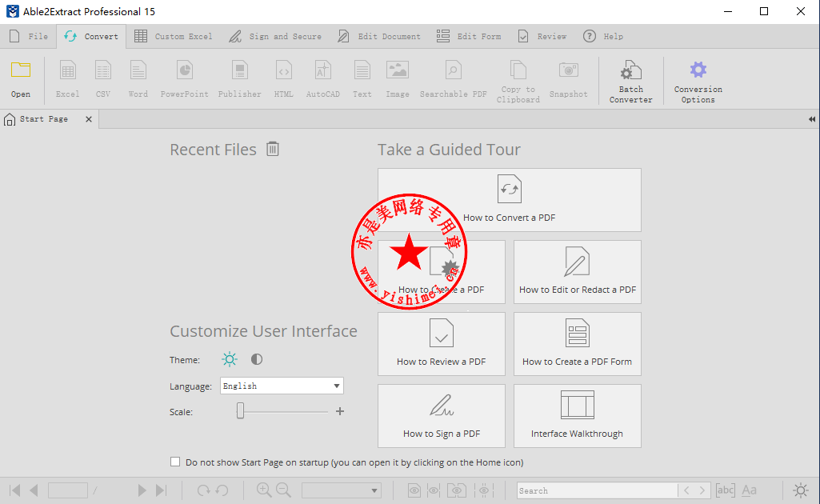This screenshot has width=820, height=504.
Task: Go to first page in bottom bar
Action: [15, 490]
